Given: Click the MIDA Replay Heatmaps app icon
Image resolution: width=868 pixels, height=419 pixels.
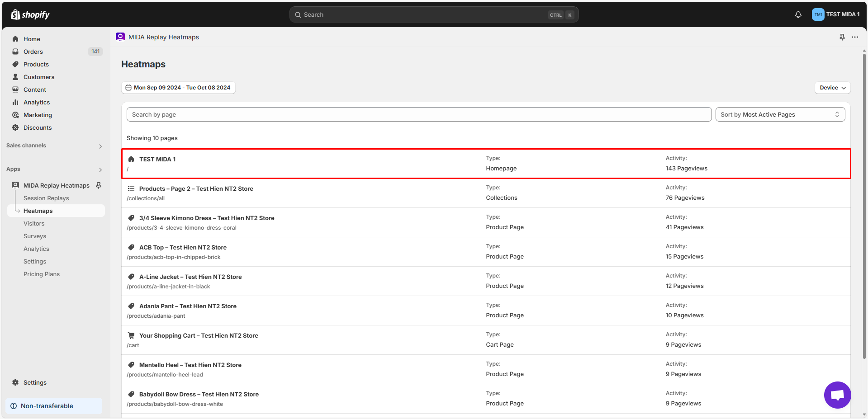Looking at the screenshot, I should pyautogui.click(x=120, y=37).
